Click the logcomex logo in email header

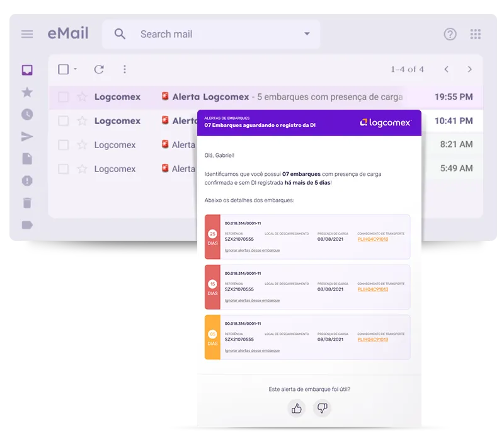pyautogui.click(x=386, y=122)
